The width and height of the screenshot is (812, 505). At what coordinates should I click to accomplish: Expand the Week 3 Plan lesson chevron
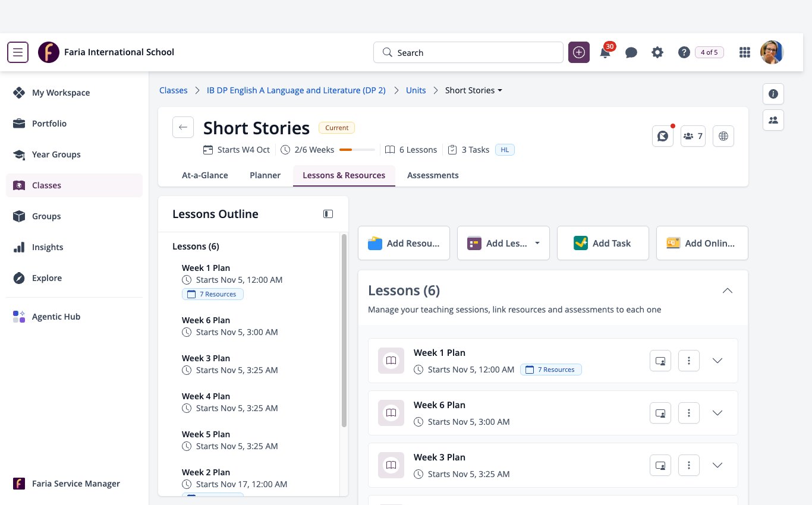tap(717, 465)
